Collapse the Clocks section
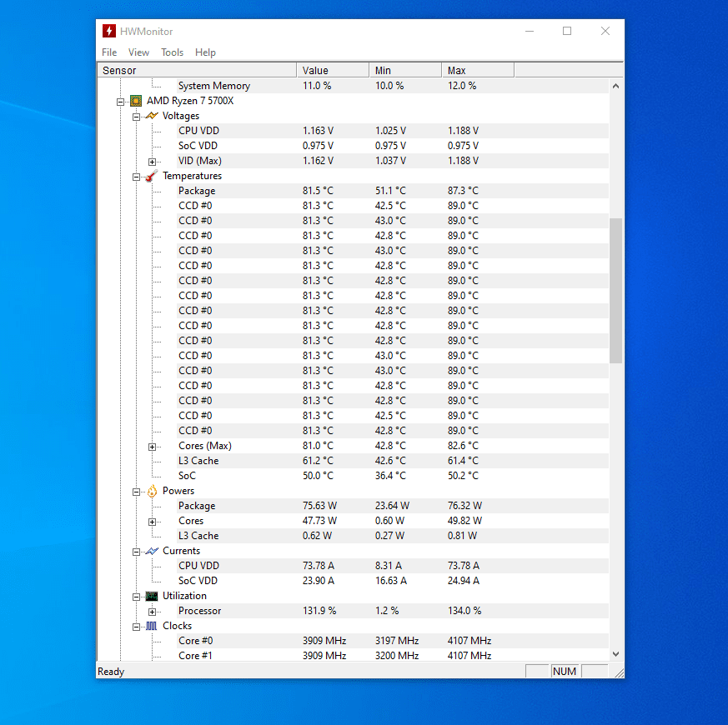 tap(136, 627)
